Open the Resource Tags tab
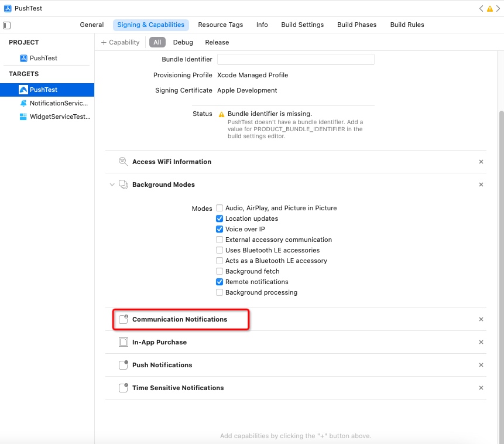The height and width of the screenshot is (444, 504). (x=221, y=25)
